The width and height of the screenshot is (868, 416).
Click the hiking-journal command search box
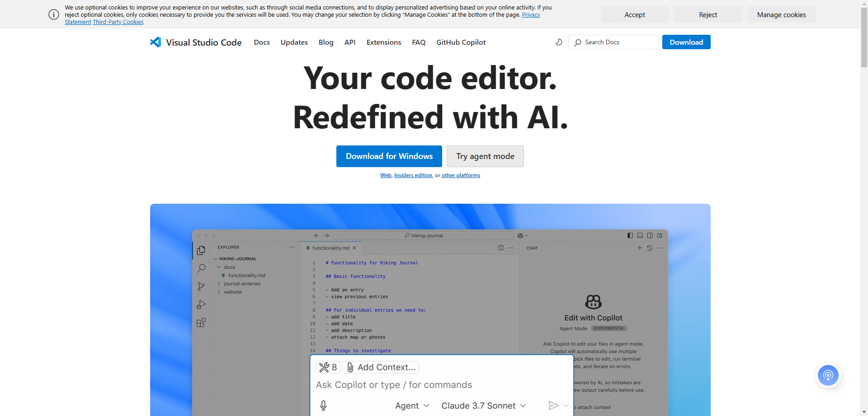coord(424,235)
